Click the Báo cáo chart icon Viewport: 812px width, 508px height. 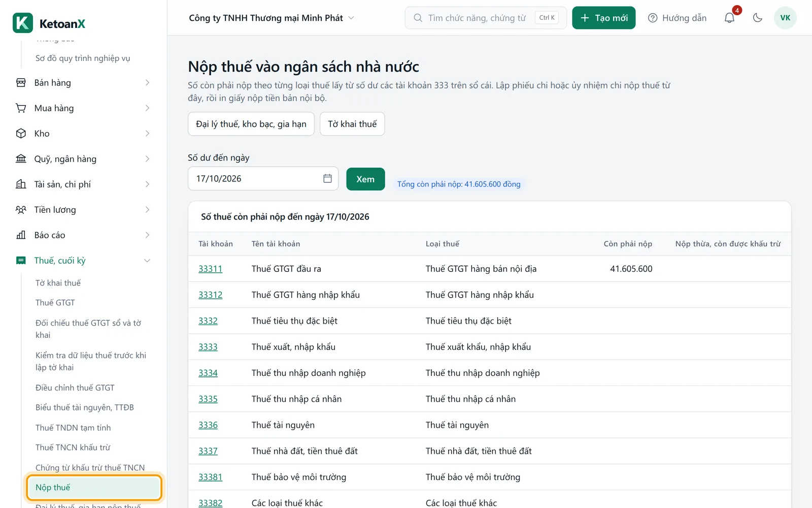[21, 235]
